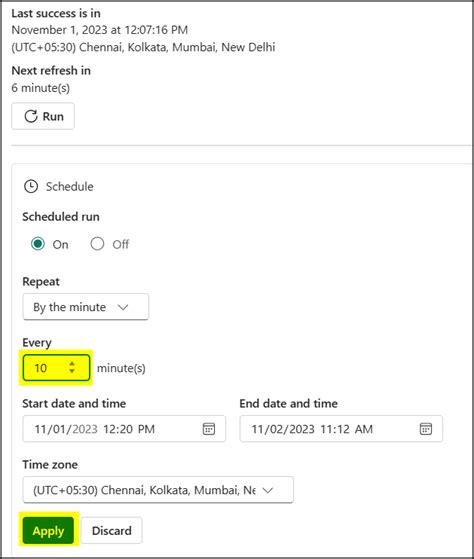Click the 'Every' label
The width and height of the screenshot is (474, 559).
[x=37, y=343]
